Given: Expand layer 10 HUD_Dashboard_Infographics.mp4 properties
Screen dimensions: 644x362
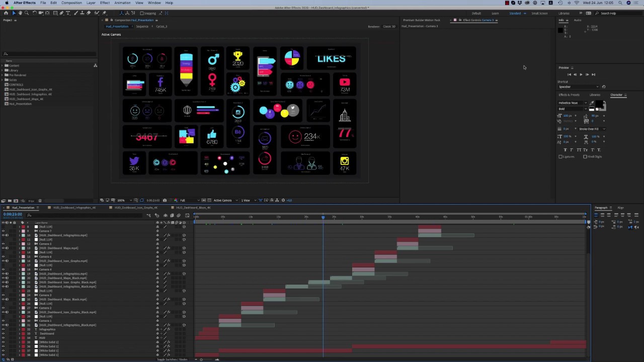Looking at the screenshot, I should tap(20, 235).
